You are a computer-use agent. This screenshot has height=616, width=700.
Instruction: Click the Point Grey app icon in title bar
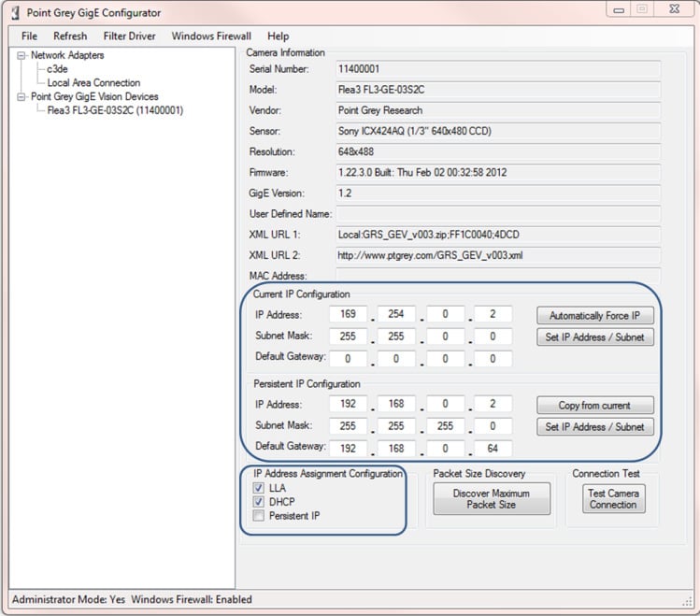[x=16, y=12]
